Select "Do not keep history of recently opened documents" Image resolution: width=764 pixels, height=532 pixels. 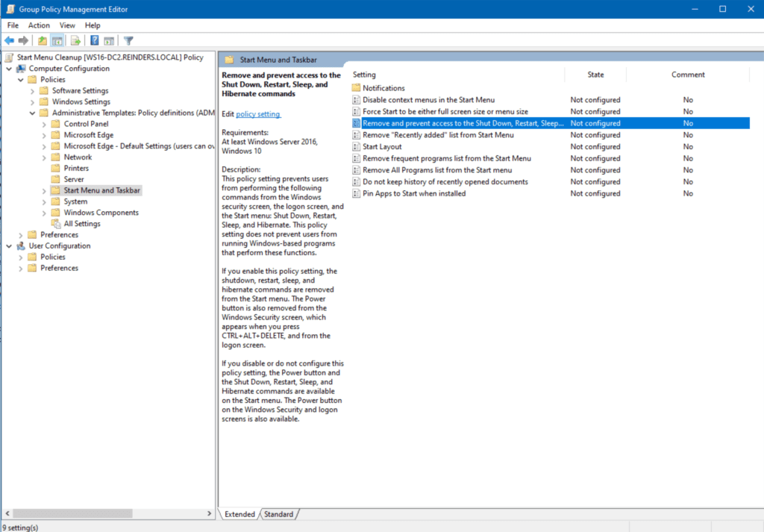coord(445,182)
